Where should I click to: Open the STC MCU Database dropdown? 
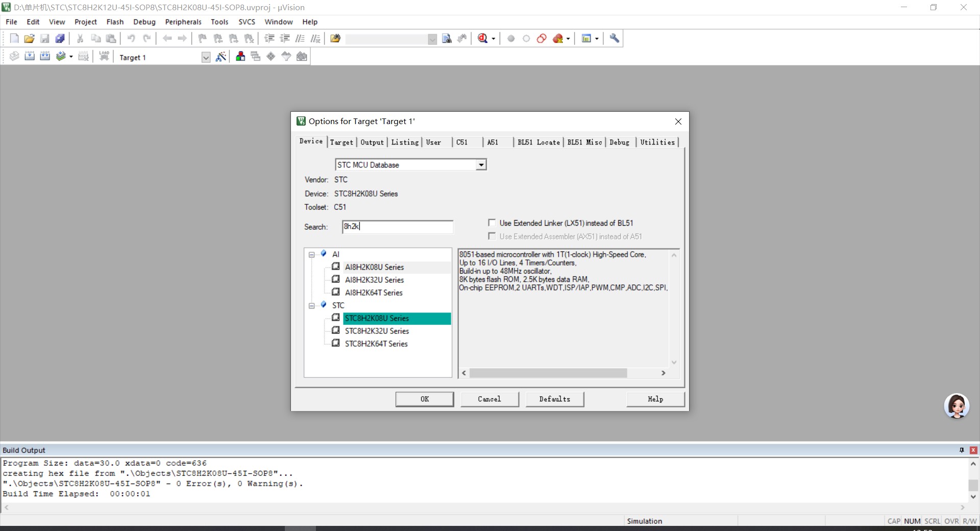[481, 165]
